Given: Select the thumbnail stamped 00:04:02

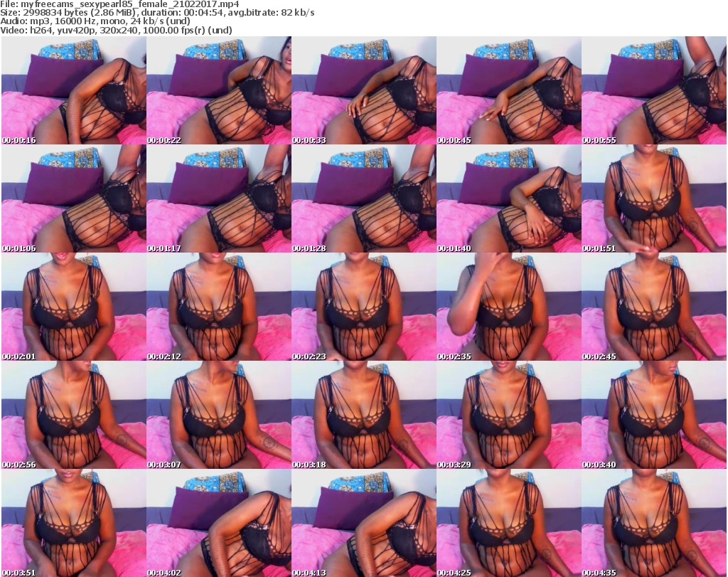Looking at the screenshot, I should coord(219,523).
